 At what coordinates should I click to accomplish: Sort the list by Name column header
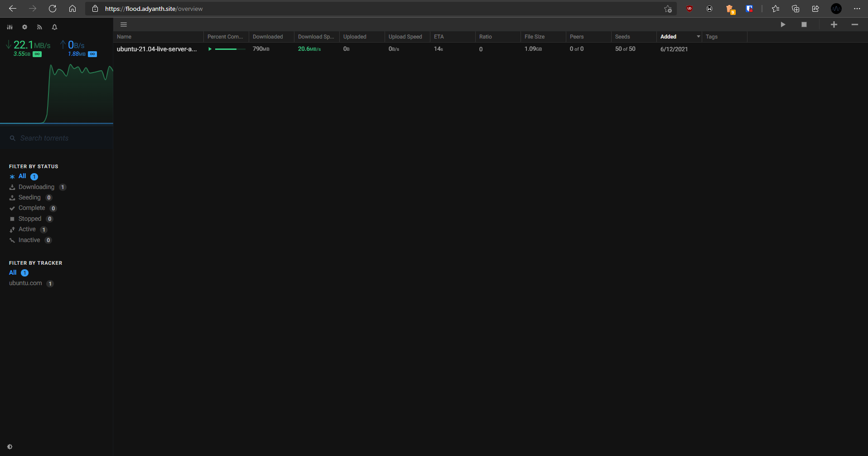(124, 37)
